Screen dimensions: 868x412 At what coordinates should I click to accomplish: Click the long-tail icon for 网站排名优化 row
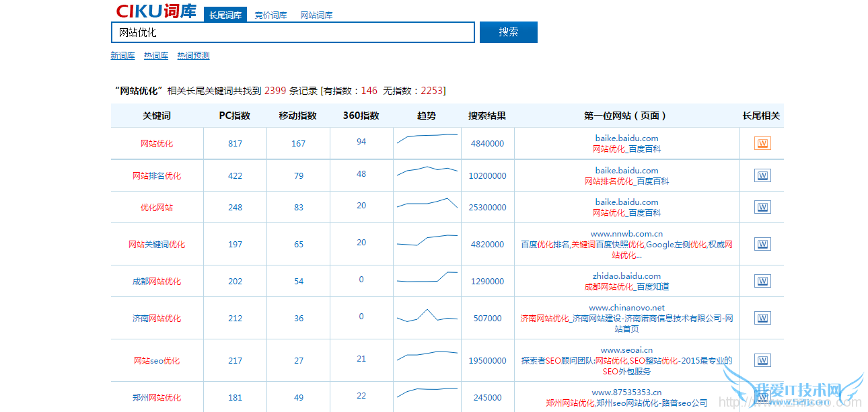click(x=762, y=176)
